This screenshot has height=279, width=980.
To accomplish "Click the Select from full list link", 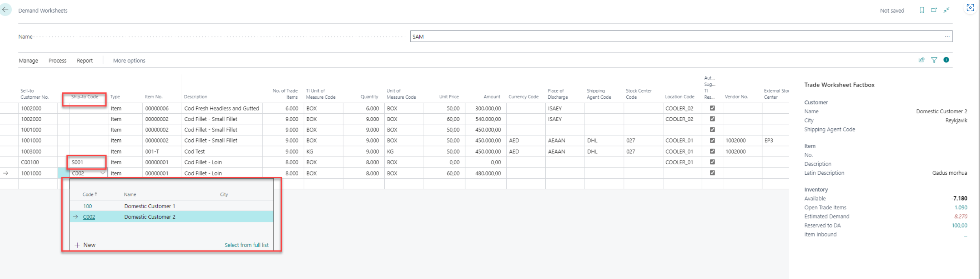I will (x=246, y=245).
